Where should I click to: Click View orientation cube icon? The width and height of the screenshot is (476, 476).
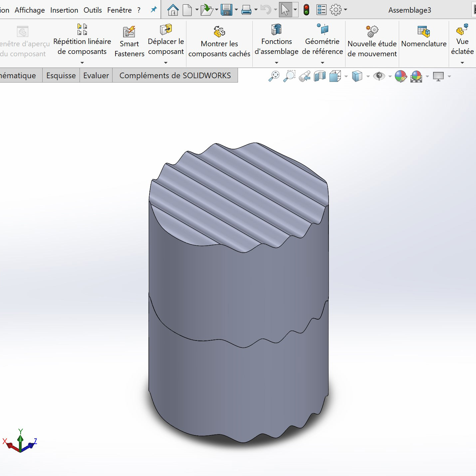(335, 76)
